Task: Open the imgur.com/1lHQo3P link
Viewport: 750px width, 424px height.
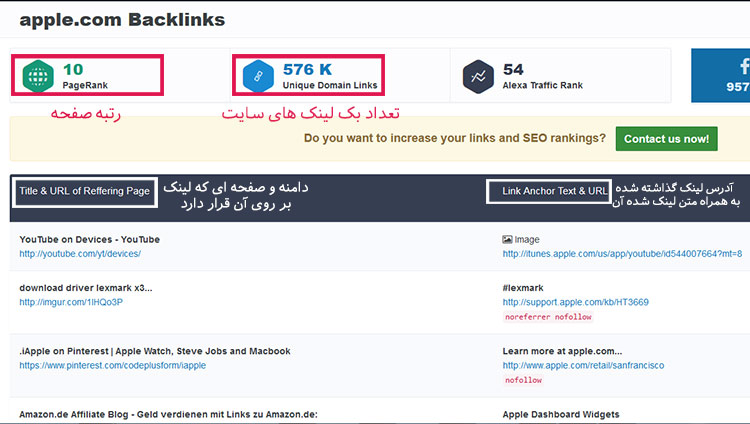Action: coord(71,302)
